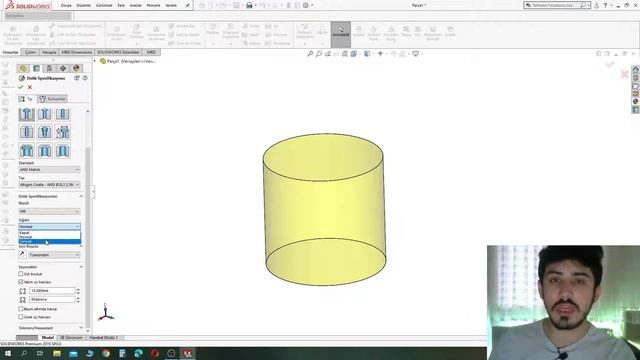Viewport: 640px width, 360px height.
Task: Select the plain Hole type icon
Action: coord(62,114)
